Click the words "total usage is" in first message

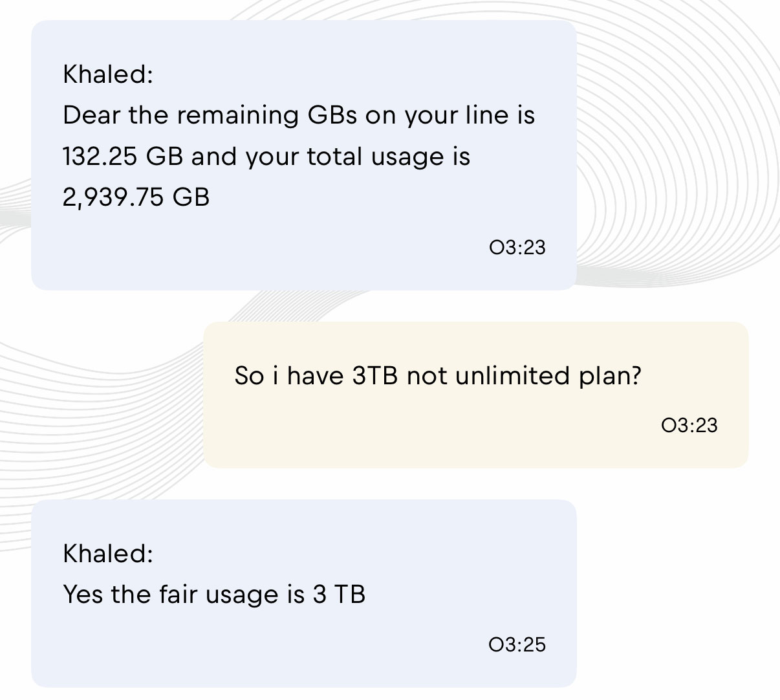(388, 157)
